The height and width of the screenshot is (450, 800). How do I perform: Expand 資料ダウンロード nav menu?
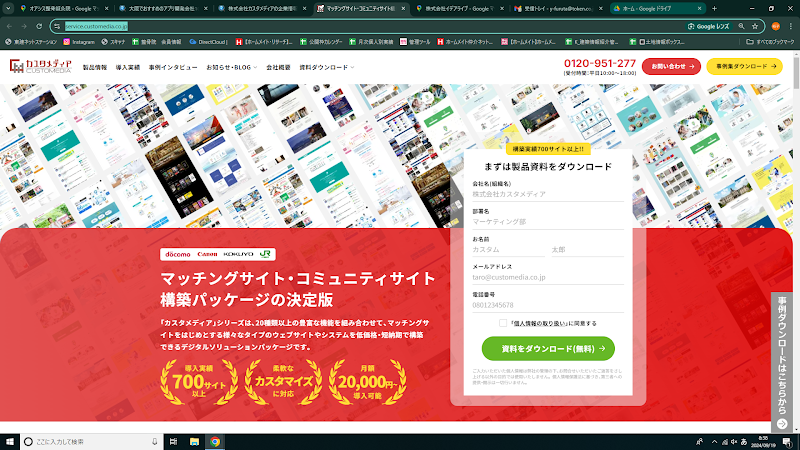[327, 67]
